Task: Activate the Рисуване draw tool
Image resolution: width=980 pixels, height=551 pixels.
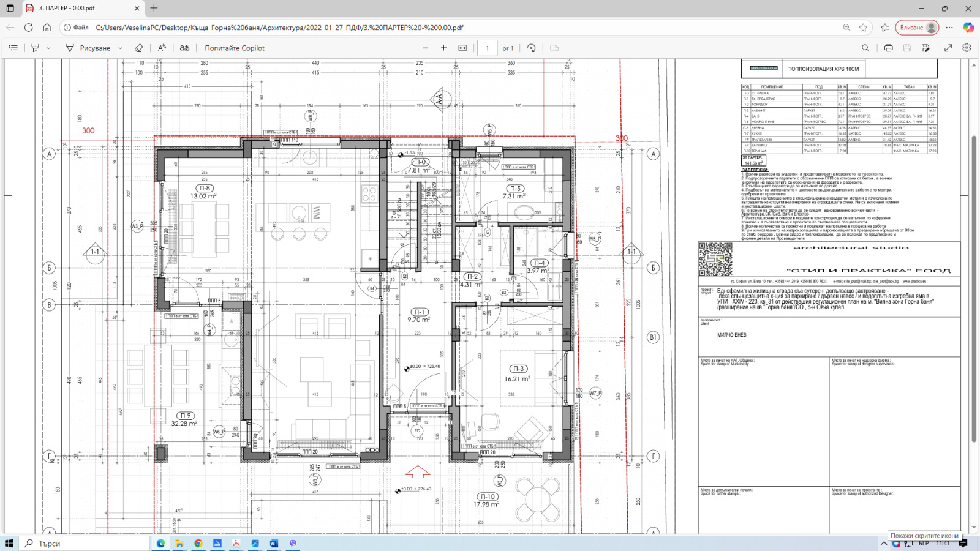Action: [x=88, y=48]
